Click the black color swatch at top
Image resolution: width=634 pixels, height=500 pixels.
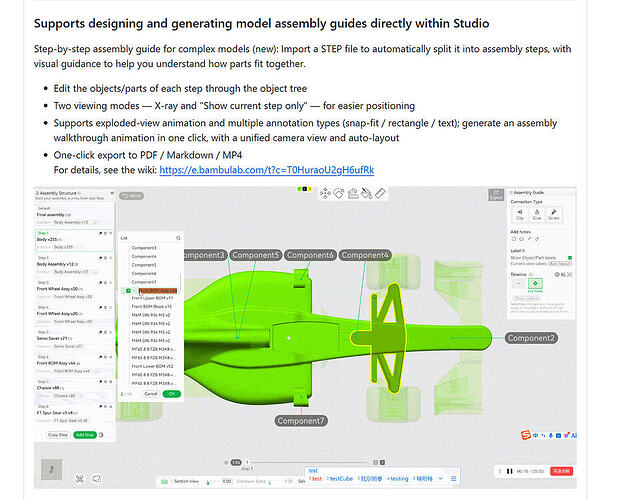[305, 189]
